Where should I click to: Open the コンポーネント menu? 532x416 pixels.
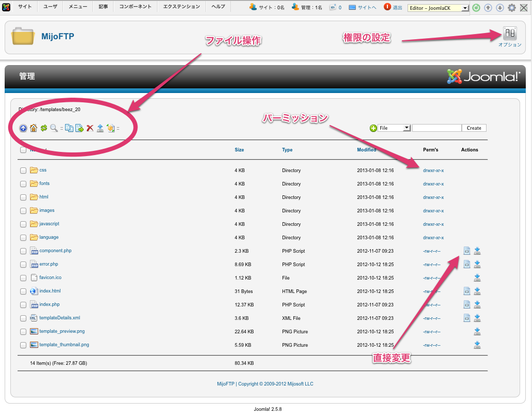click(x=135, y=7)
